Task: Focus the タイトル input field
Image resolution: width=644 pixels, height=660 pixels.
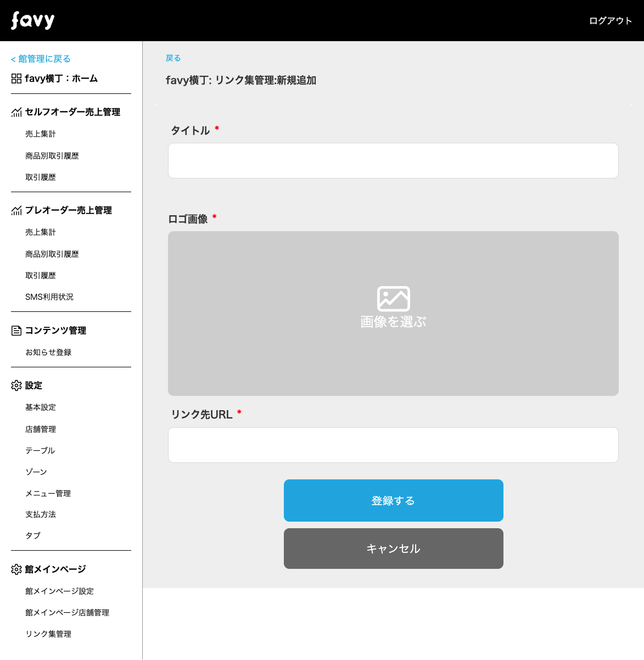Action: (393, 161)
